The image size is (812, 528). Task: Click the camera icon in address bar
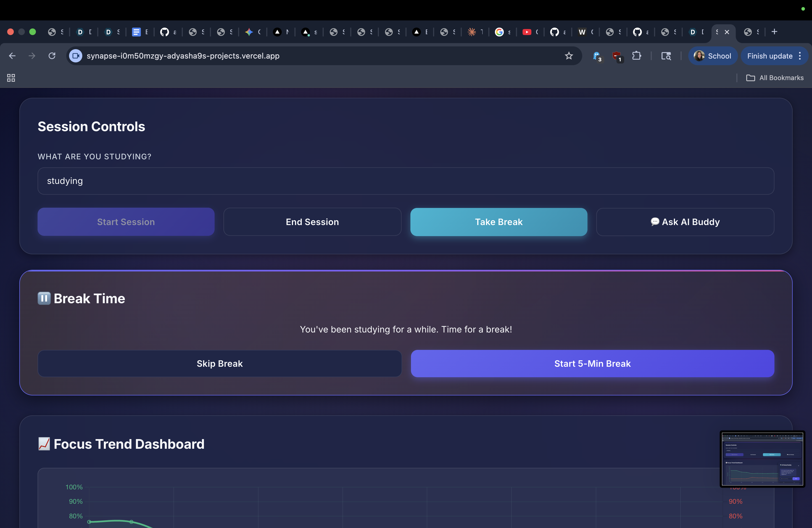75,56
